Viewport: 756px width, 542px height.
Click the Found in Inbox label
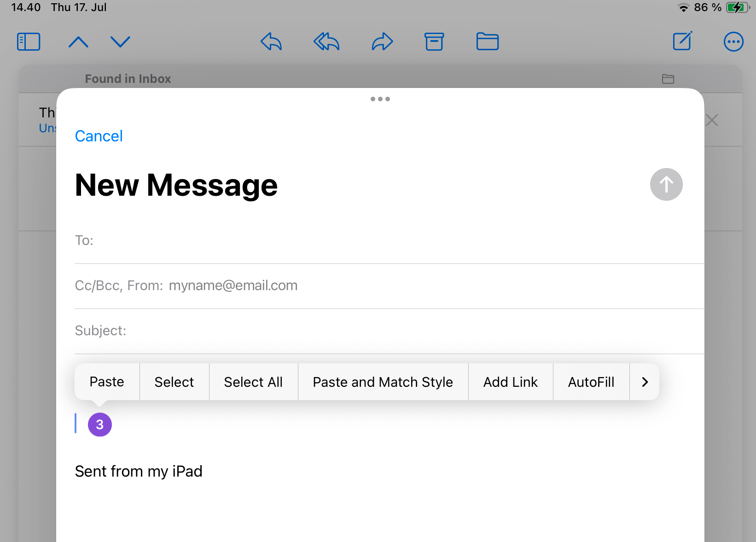coord(128,79)
